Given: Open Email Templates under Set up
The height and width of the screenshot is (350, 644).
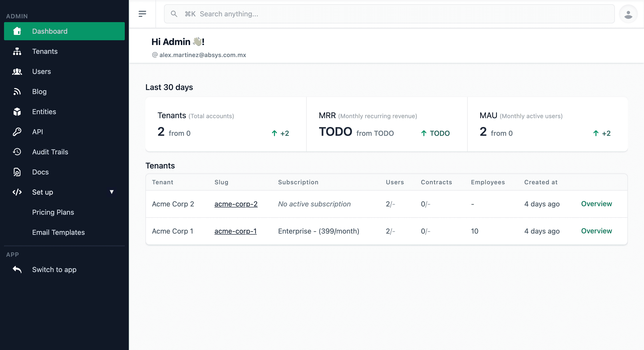Looking at the screenshot, I should pos(64,232).
